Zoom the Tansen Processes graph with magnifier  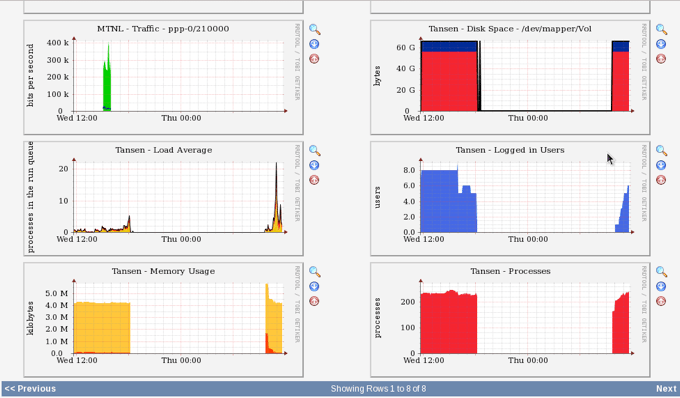click(x=661, y=272)
